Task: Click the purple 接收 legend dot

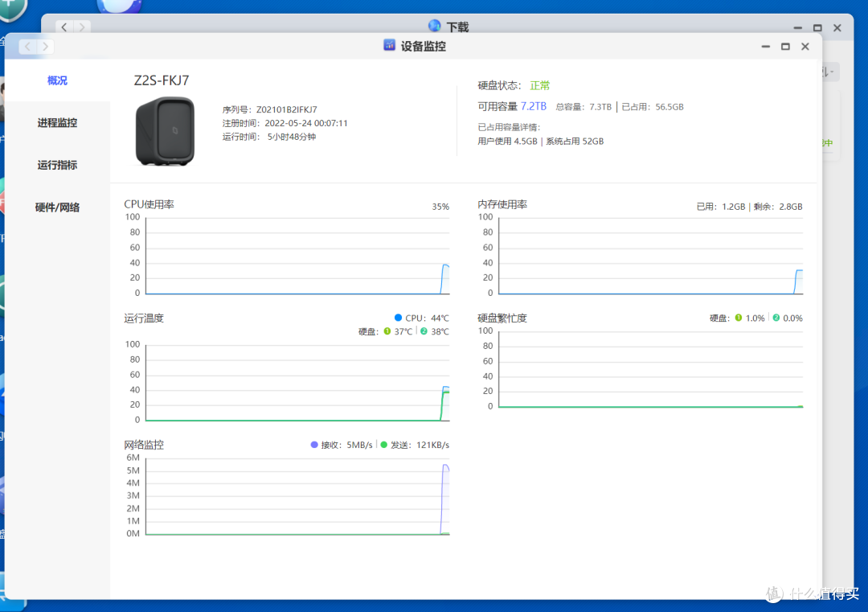Action: (x=314, y=445)
